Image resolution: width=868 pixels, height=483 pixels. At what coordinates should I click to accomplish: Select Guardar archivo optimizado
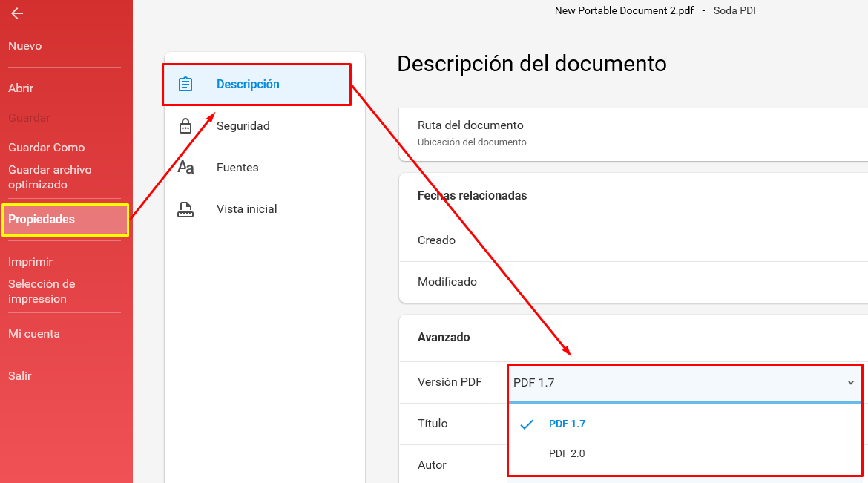point(50,177)
